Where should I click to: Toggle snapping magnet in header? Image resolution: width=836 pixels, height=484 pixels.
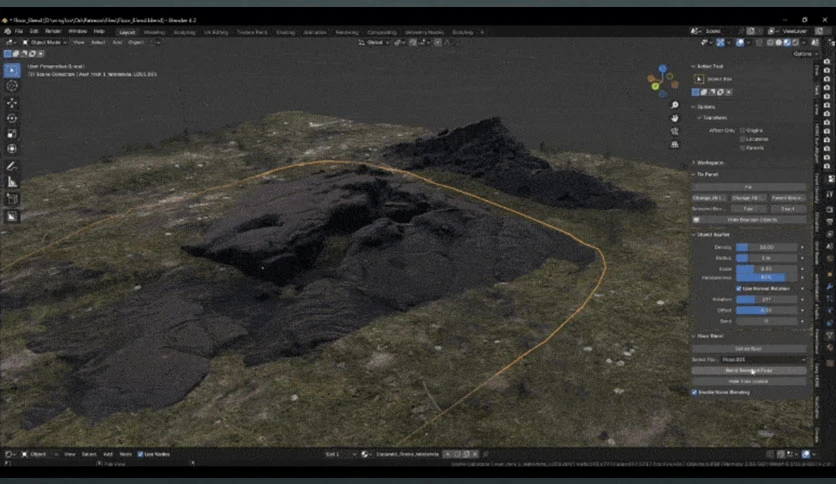pos(413,43)
